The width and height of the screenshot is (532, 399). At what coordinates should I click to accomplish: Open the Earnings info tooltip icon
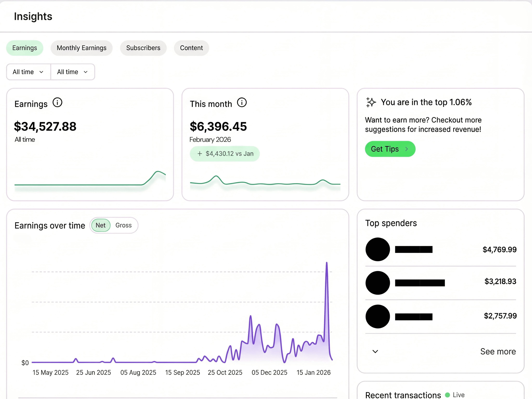[57, 103]
